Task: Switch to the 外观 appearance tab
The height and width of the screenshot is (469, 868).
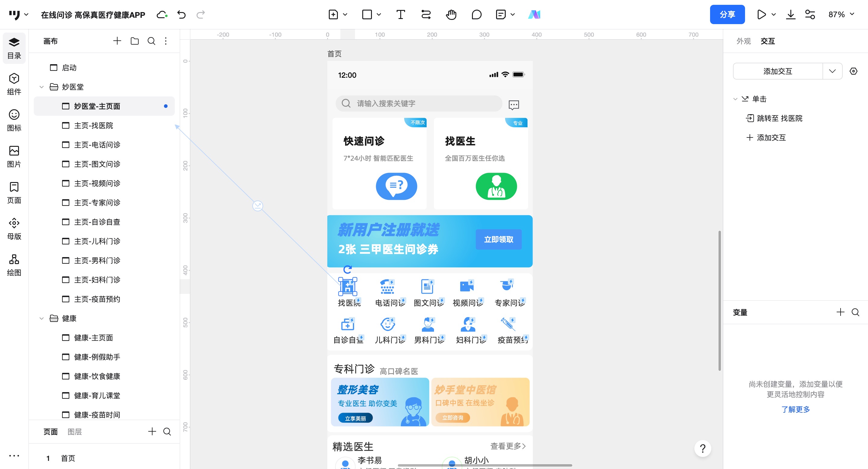Action: 743,41
